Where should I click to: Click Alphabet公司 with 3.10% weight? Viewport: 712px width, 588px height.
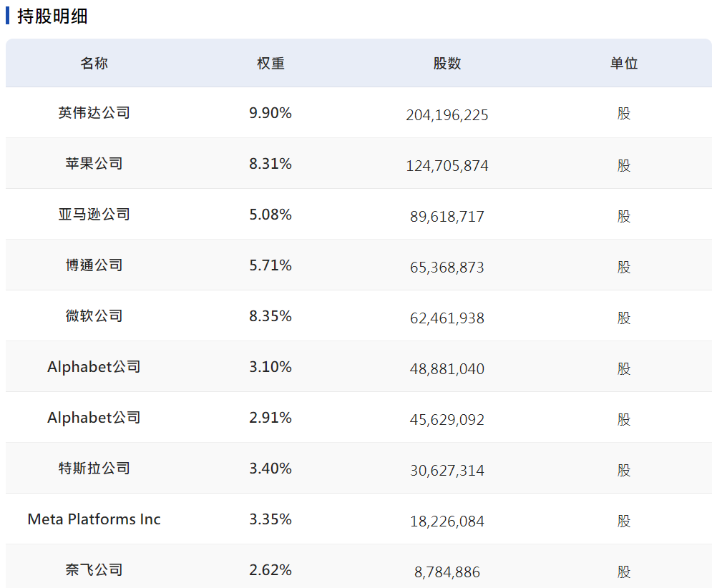pyautogui.click(x=94, y=367)
